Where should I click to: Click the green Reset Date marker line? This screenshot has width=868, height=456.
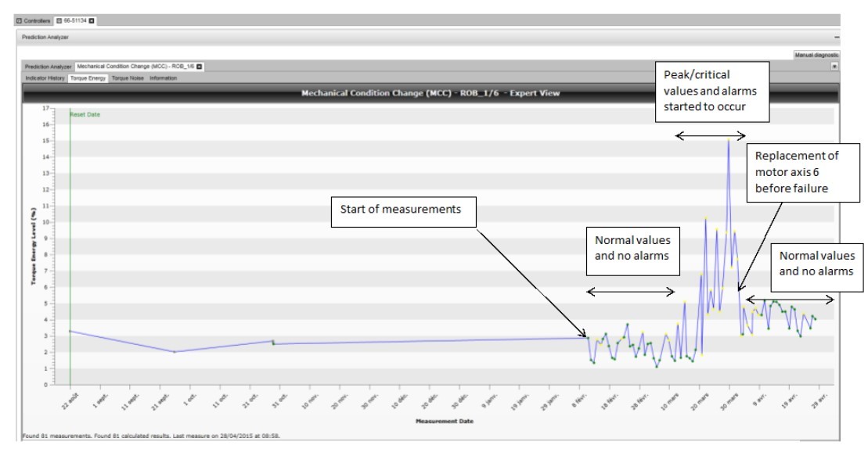[x=70, y=249]
